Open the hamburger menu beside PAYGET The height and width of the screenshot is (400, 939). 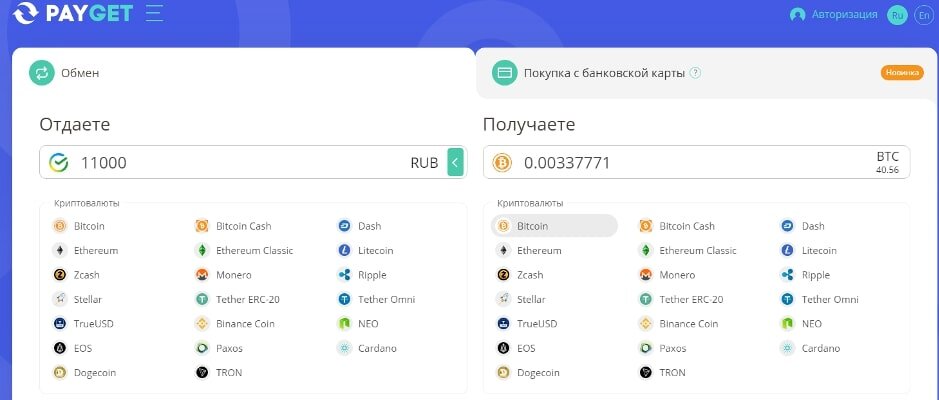click(x=155, y=13)
